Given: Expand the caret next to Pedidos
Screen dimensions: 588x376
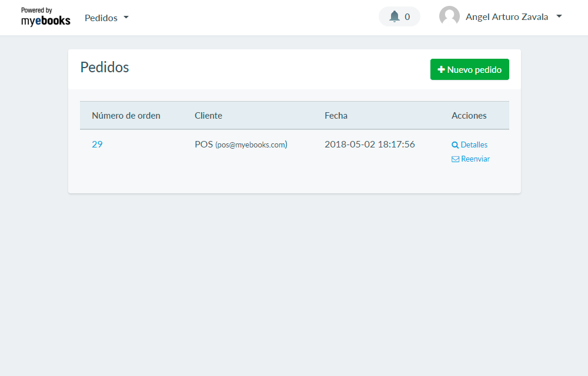Looking at the screenshot, I should [126, 18].
